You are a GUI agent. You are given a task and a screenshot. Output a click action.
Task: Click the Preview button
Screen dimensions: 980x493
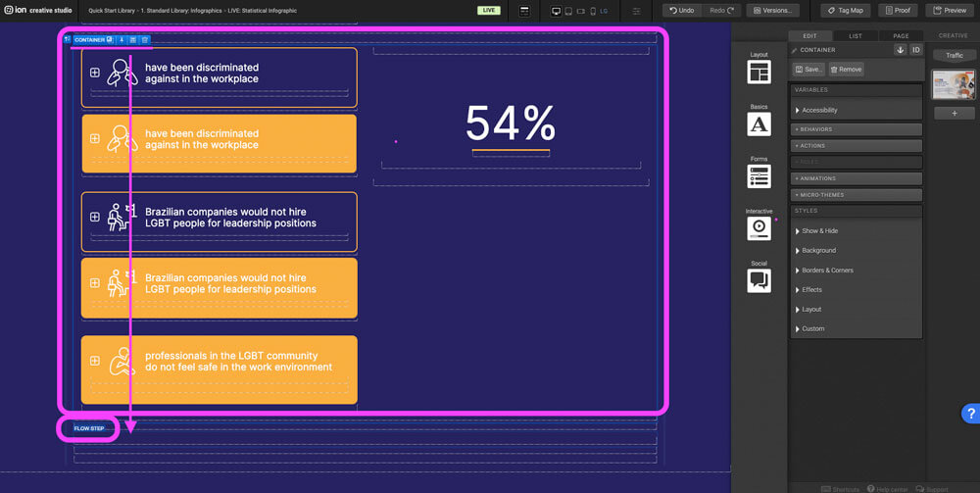(x=949, y=11)
